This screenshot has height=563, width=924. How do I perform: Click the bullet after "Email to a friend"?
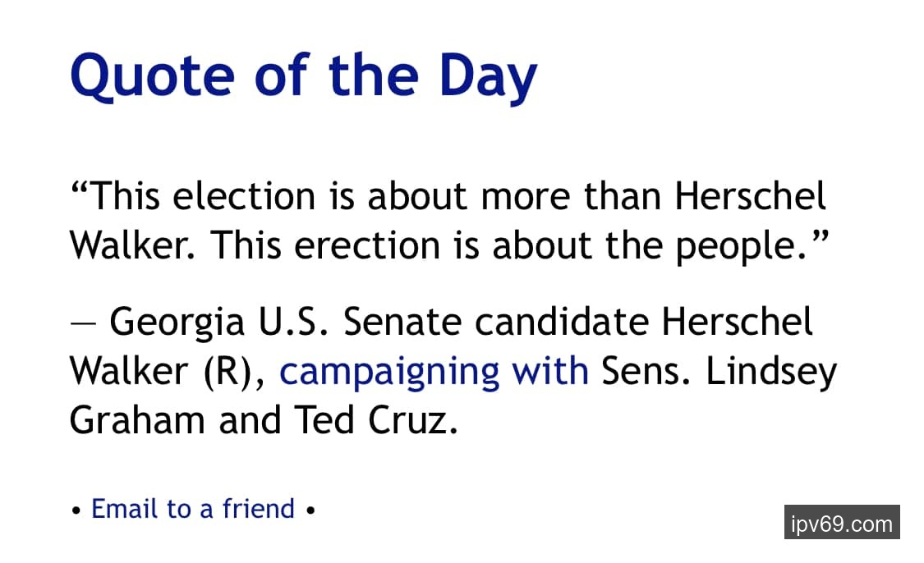(x=310, y=510)
